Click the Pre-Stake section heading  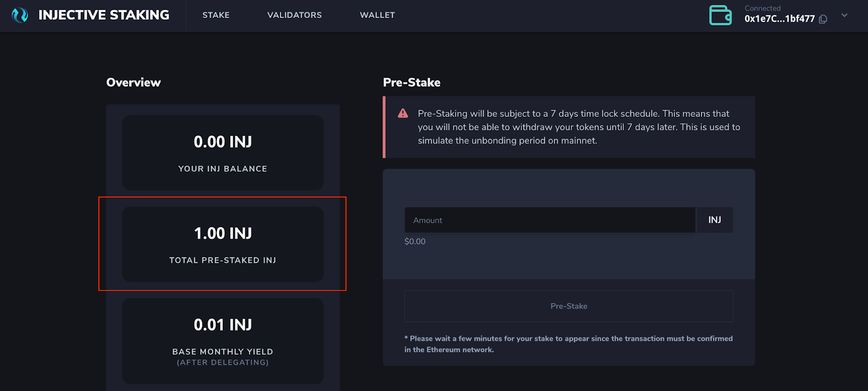412,83
